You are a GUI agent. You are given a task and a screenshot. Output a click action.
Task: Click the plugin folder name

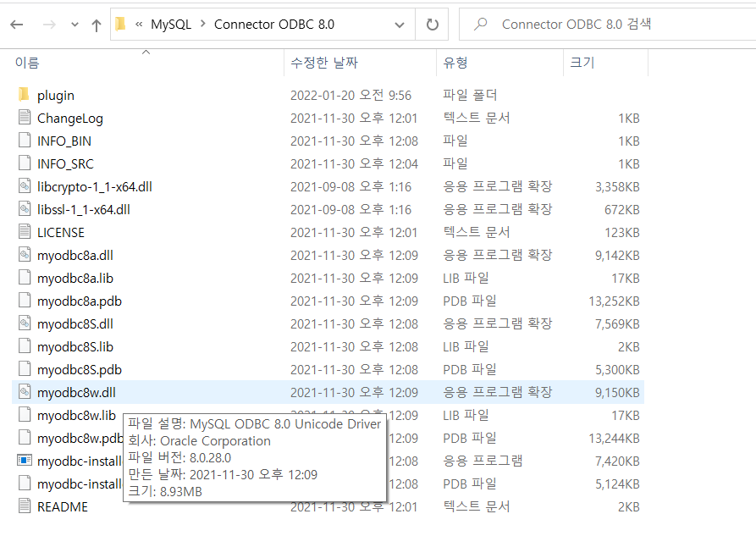[x=56, y=96]
